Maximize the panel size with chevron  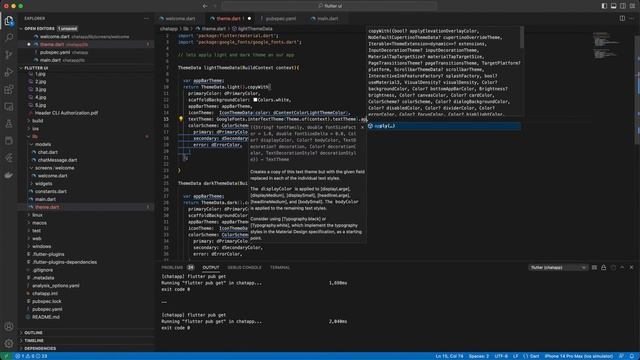(x=622, y=267)
